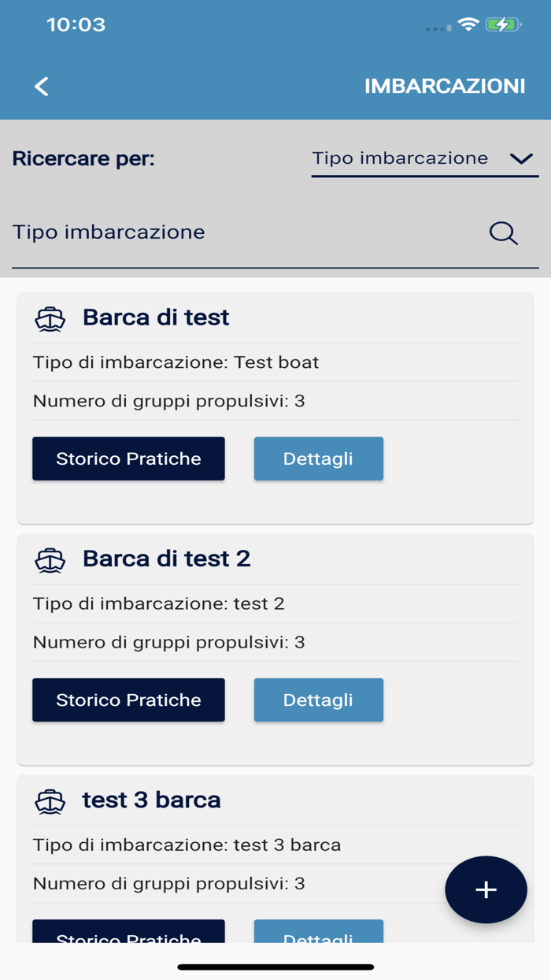View Dettagli for Barca di test

pos(318,458)
